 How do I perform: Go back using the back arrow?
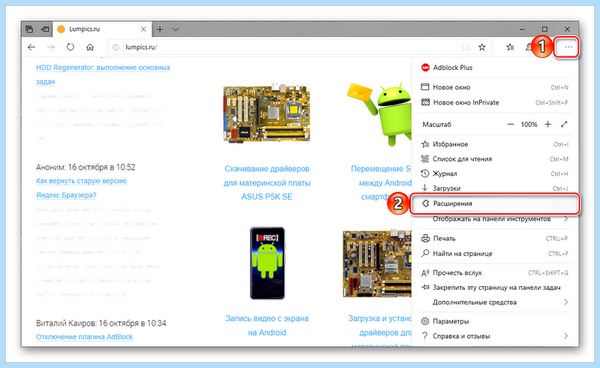31,47
